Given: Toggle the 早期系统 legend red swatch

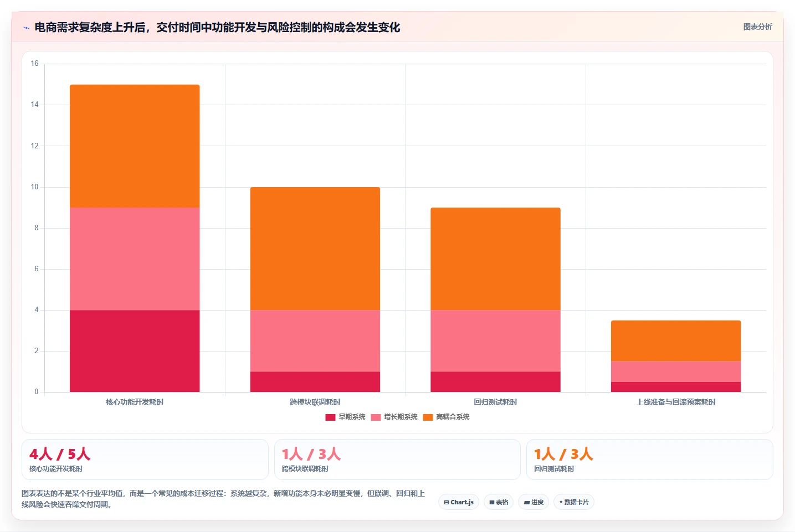Looking at the screenshot, I should 330,417.
